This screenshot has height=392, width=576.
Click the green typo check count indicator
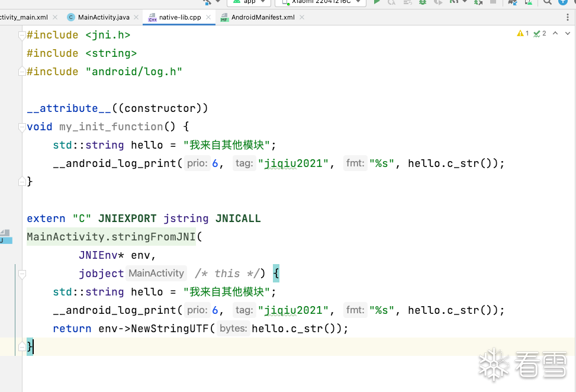pyautogui.click(x=540, y=33)
